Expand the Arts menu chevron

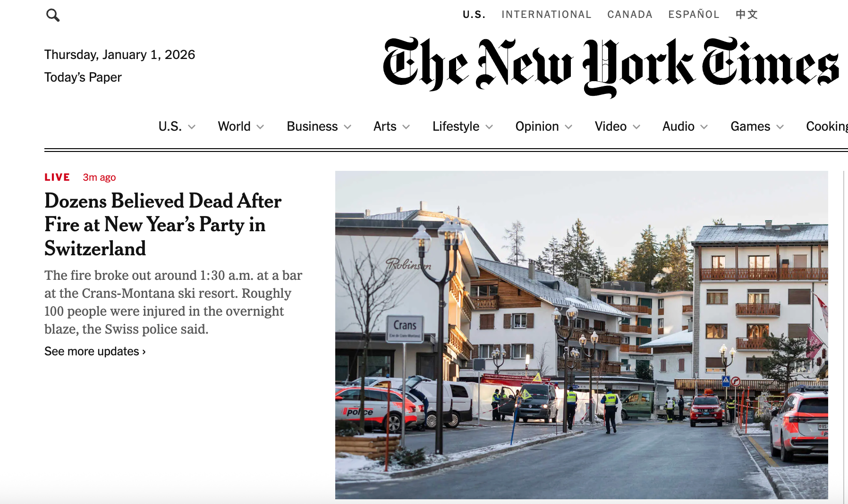coord(406,127)
